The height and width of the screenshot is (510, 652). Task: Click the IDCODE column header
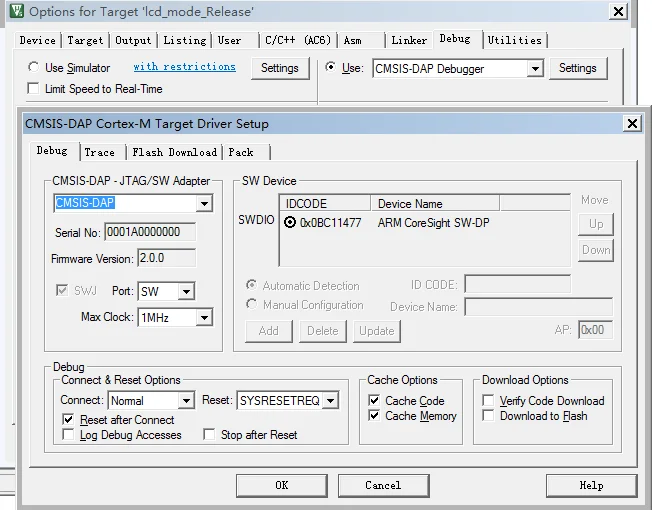325,203
